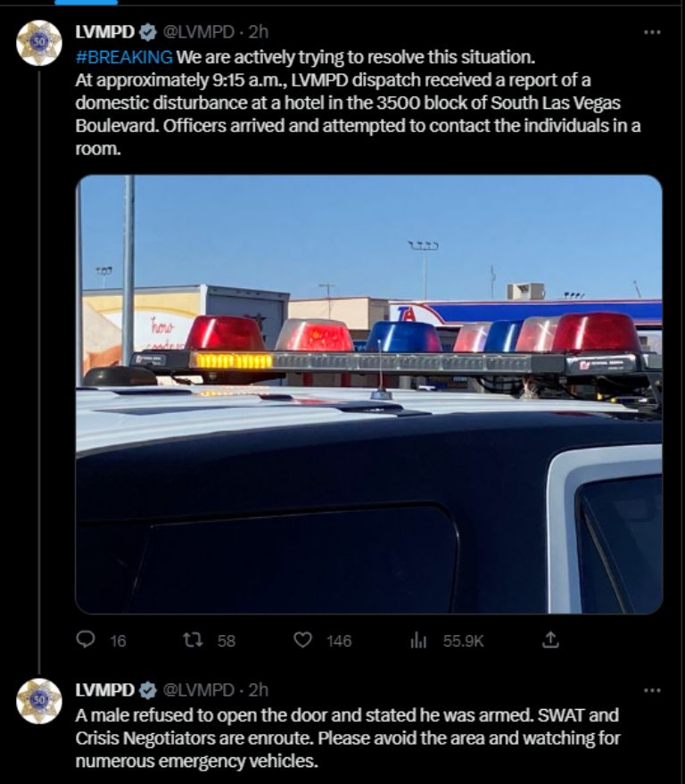The width and height of the screenshot is (685, 784).
Task: Click the reply icon with 16 comments
Action: point(86,640)
